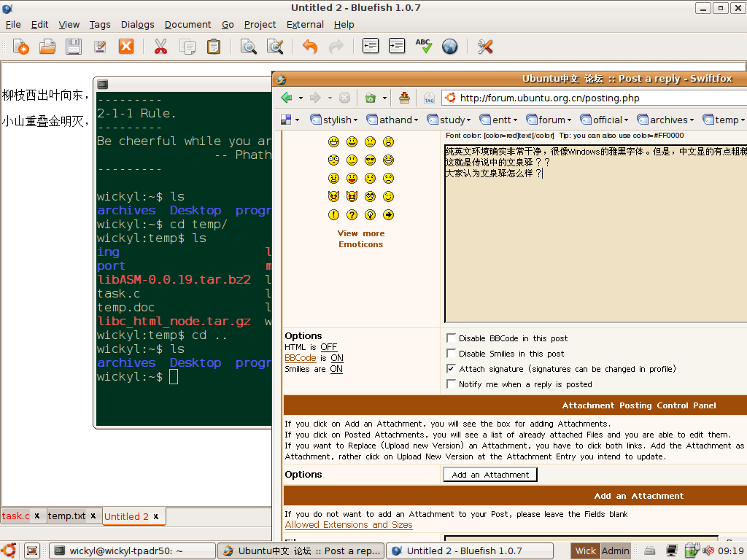Open Find with the magnifier icon
The height and width of the screenshot is (560, 747).
(x=248, y=47)
